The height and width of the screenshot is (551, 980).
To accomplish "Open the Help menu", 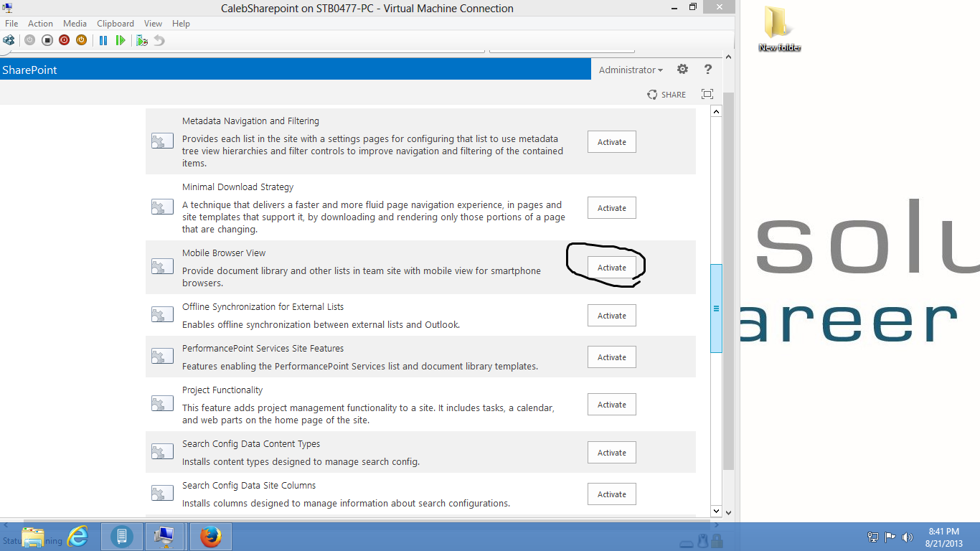I will coord(181,24).
